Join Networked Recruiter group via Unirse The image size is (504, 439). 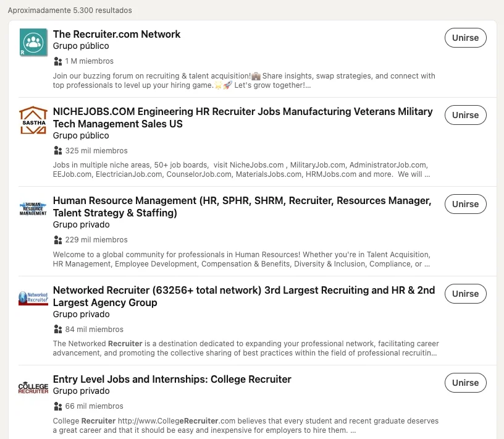coord(466,294)
